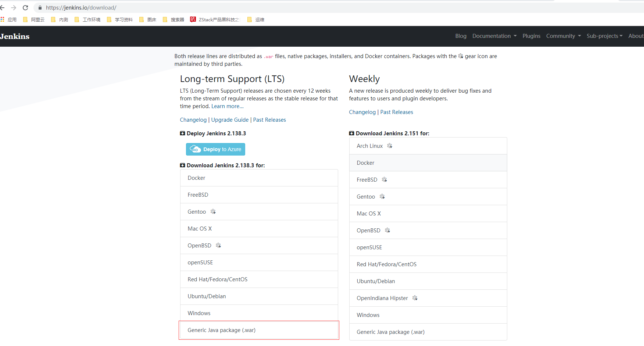Viewport: 644px width, 346px height.
Task: Expand the Community dropdown menu
Action: point(563,36)
